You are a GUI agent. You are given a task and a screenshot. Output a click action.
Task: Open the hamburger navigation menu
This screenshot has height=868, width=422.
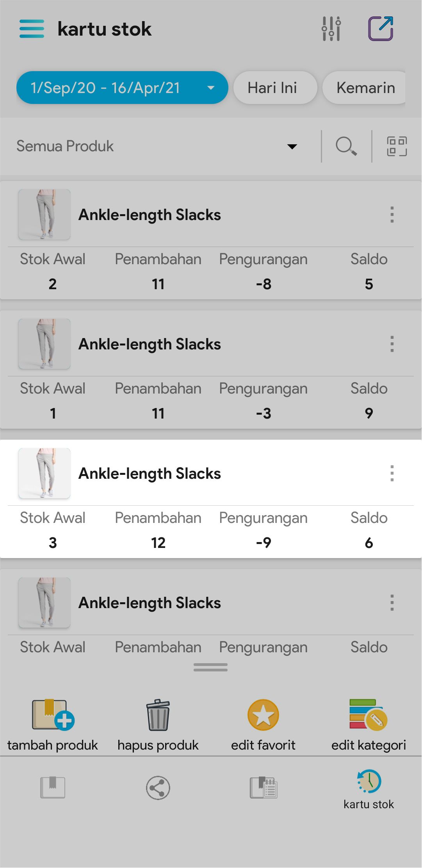(x=32, y=29)
